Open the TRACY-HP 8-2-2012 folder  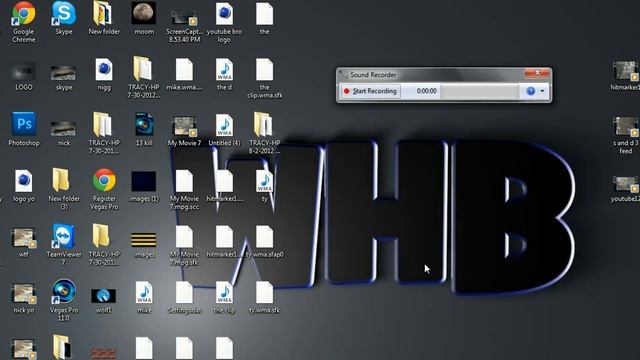pos(263,125)
